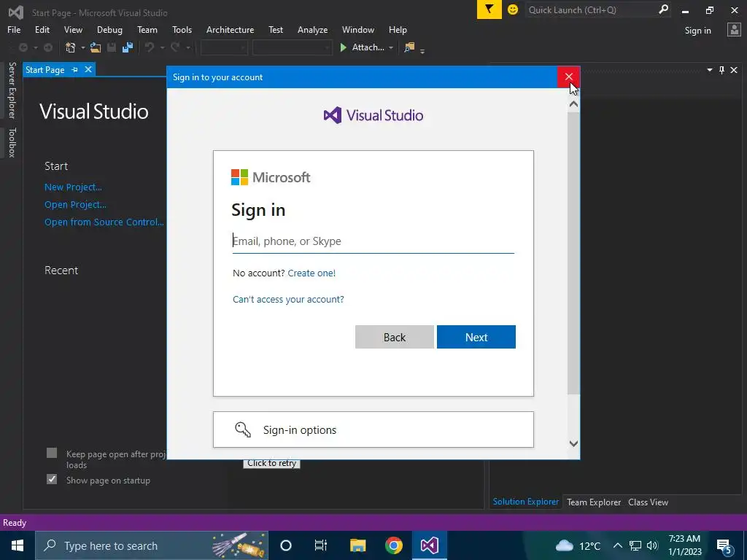Open the Windows Start menu

[x=18, y=545]
